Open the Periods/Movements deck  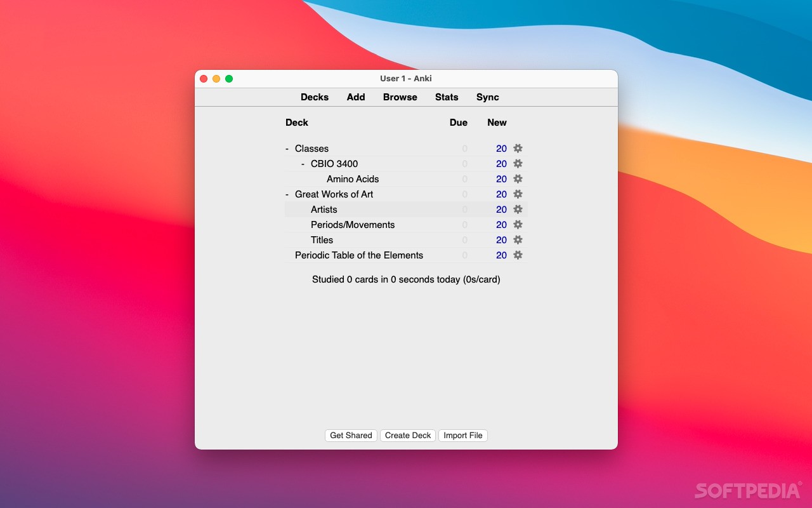click(353, 225)
